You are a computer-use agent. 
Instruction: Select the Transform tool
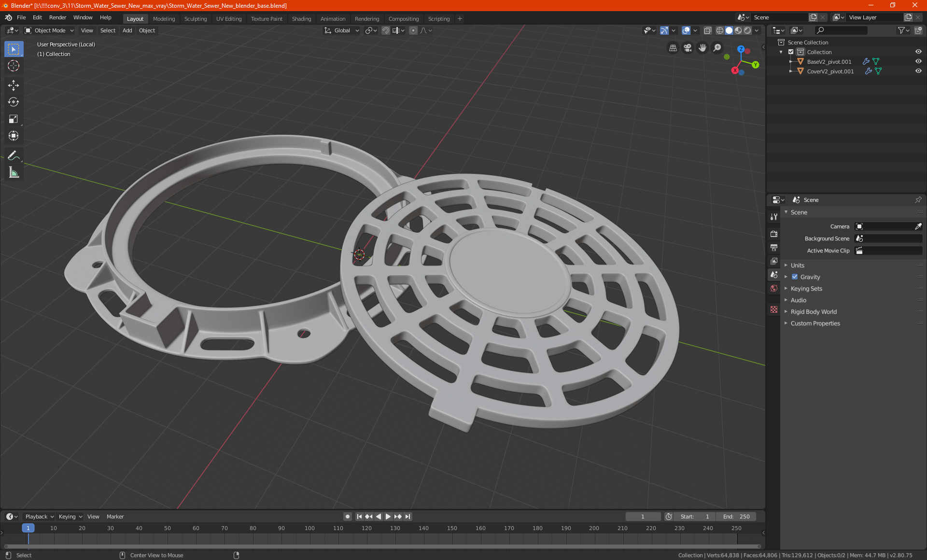coord(14,136)
